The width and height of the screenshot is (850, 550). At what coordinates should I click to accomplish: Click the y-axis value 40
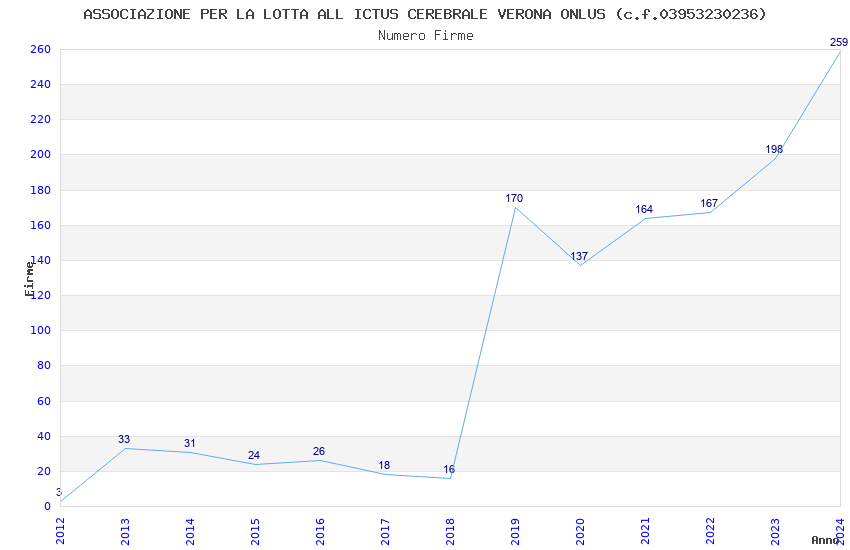[x=43, y=436]
